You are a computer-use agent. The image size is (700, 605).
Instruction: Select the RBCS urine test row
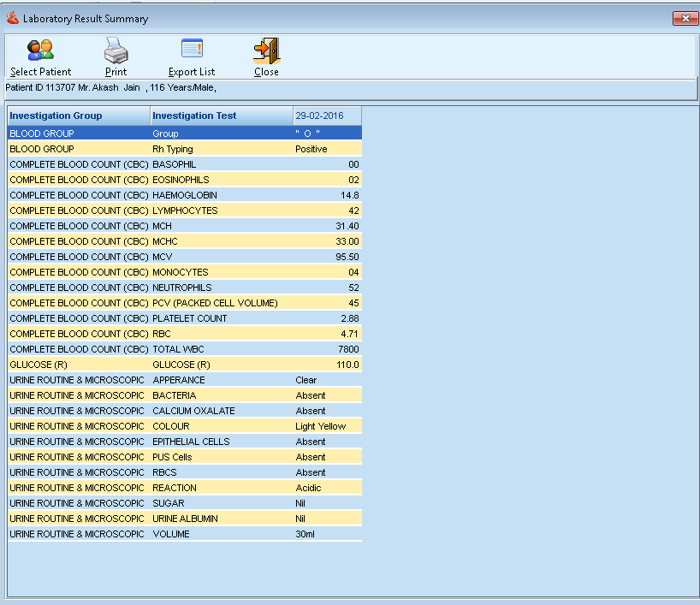(x=185, y=472)
